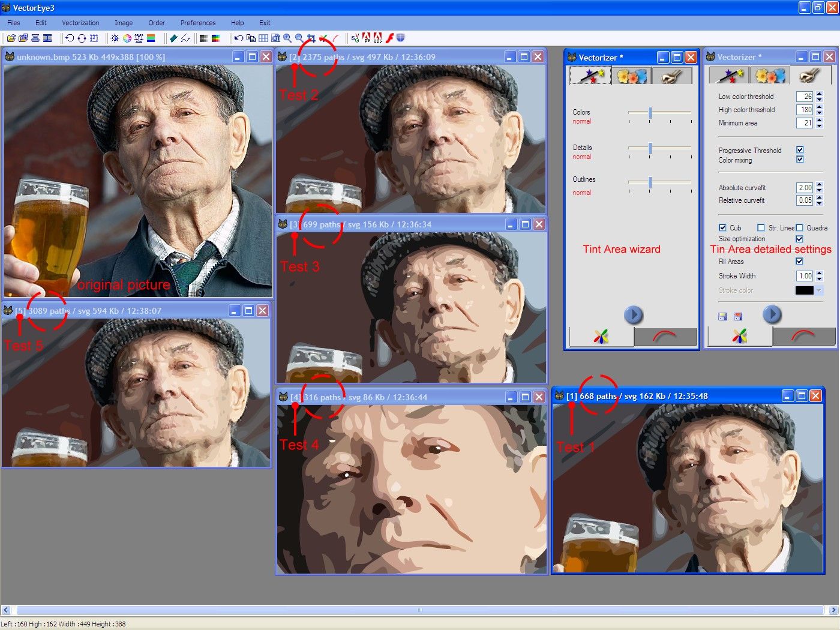Enable the Quadra checkbox
Viewport: 840px width, 630px height.
800,227
